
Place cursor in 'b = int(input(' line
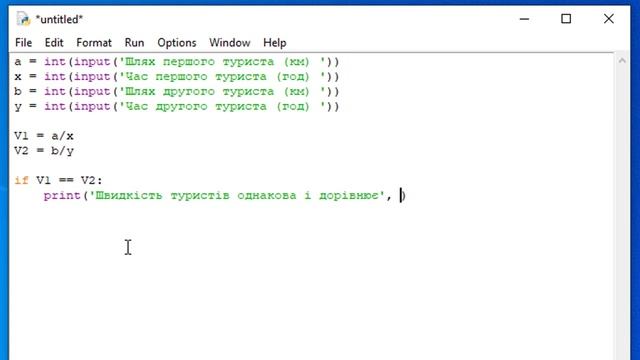click(177, 91)
